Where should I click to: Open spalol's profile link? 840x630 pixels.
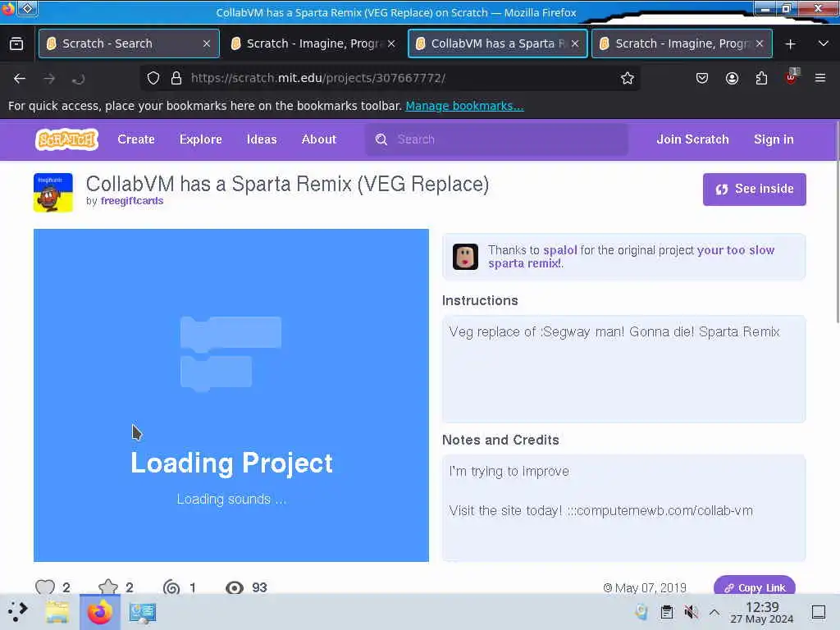click(x=559, y=250)
